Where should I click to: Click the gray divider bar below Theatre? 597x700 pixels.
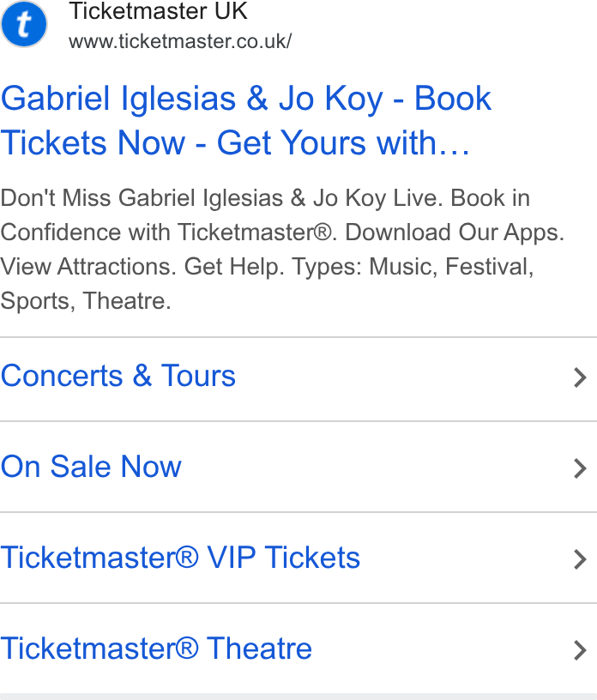(298, 697)
